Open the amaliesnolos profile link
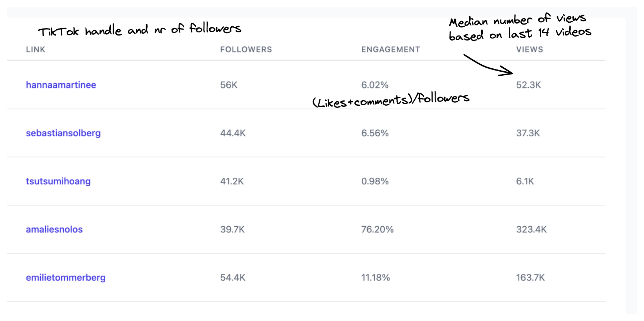Viewport: 644px width, 321px height. [54, 229]
